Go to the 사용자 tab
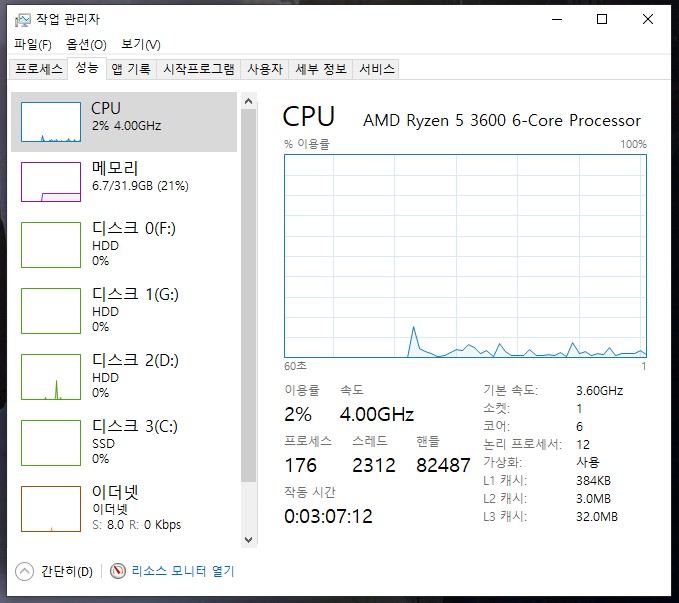The image size is (679, 603). point(265,69)
